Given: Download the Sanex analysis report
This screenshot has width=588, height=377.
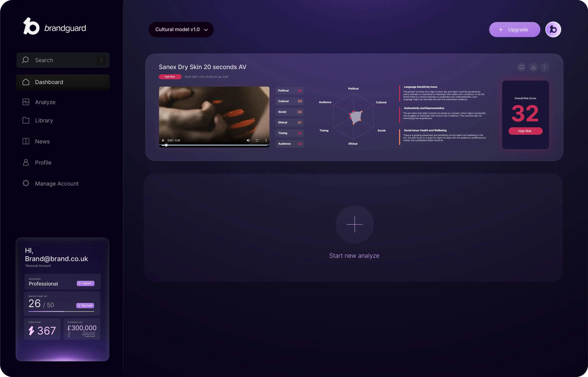Looking at the screenshot, I should (533, 67).
